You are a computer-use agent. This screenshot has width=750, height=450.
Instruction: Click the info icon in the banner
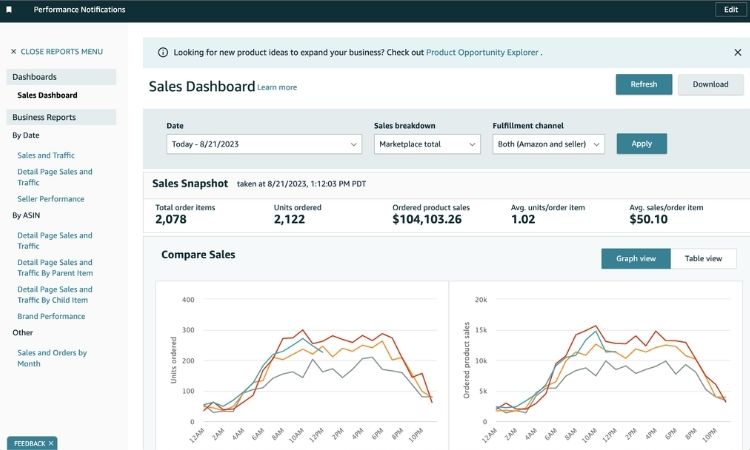tap(163, 52)
